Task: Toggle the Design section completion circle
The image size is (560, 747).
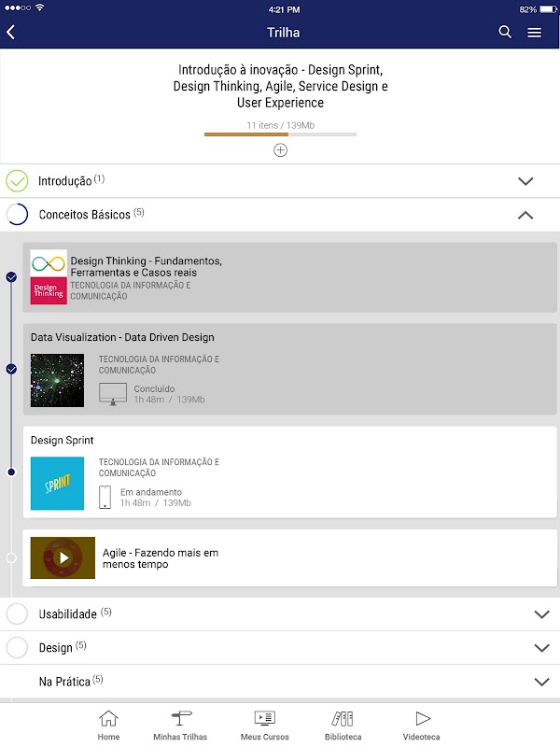Action: point(17,647)
